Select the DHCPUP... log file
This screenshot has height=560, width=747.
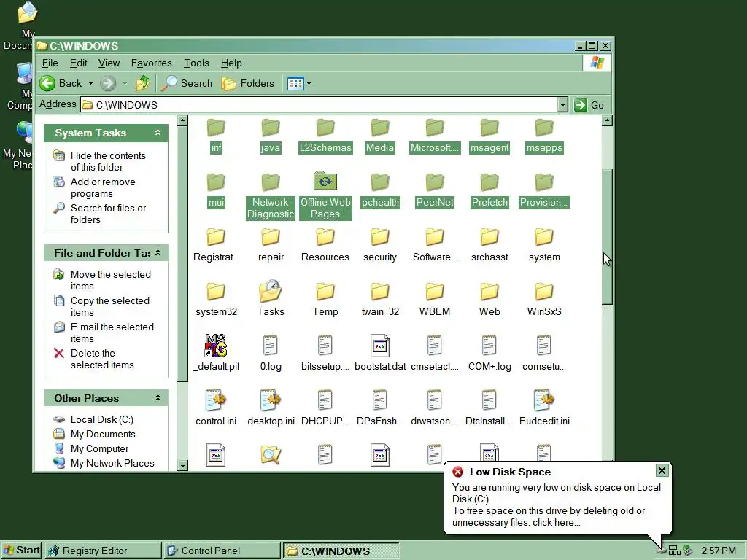[x=325, y=408]
